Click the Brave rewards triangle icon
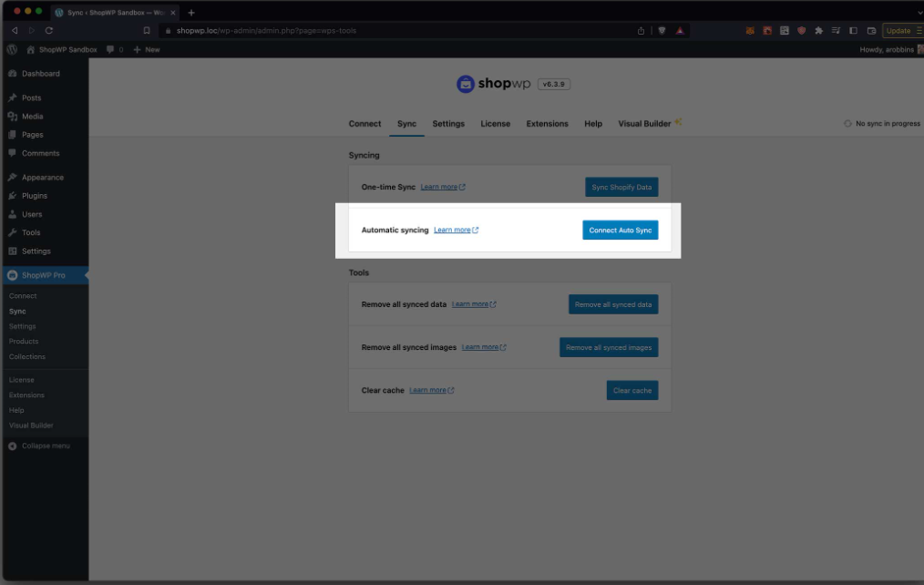924x585 pixels. tap(680, 31)
